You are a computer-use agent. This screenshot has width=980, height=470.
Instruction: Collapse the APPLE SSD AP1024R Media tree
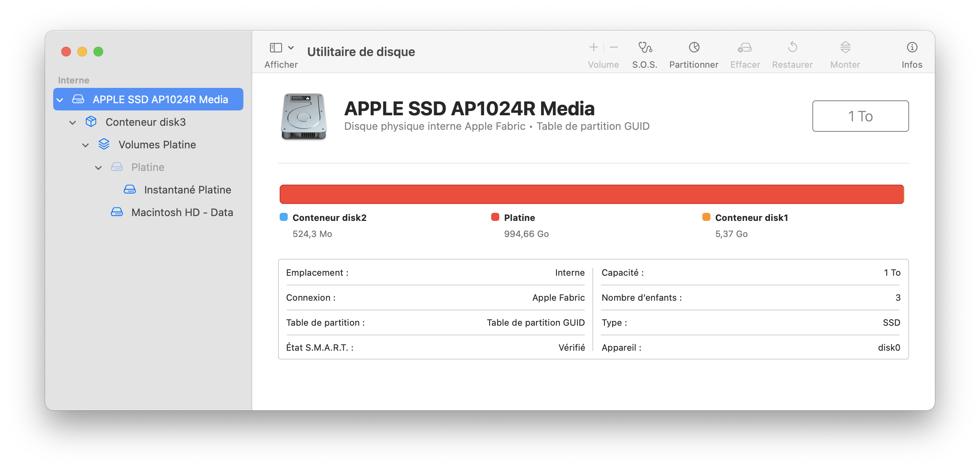coord(60,100)
